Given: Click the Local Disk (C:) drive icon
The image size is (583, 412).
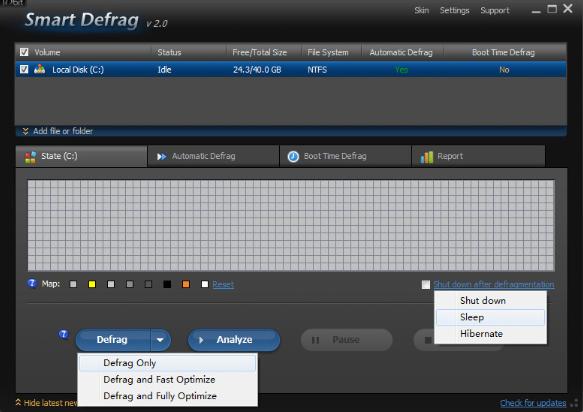Looking at the screenshot, I should tap(39, 69).
